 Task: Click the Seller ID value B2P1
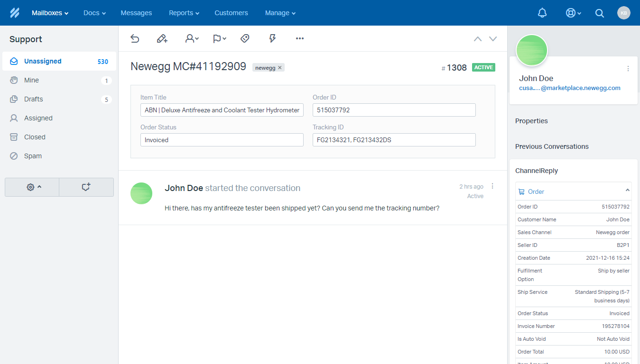click(x=623, y=245)
